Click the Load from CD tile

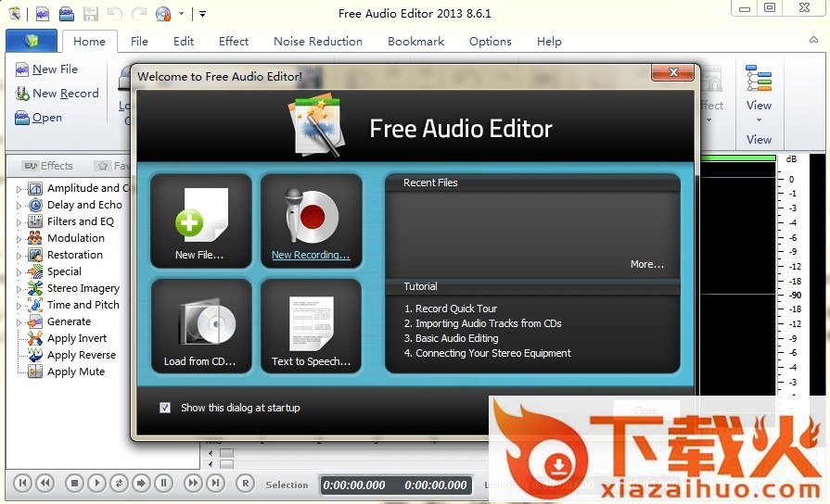point(200,327)
